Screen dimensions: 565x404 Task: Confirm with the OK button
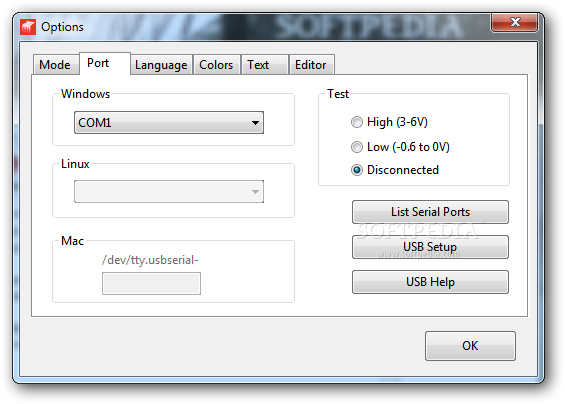coord(470,346)
